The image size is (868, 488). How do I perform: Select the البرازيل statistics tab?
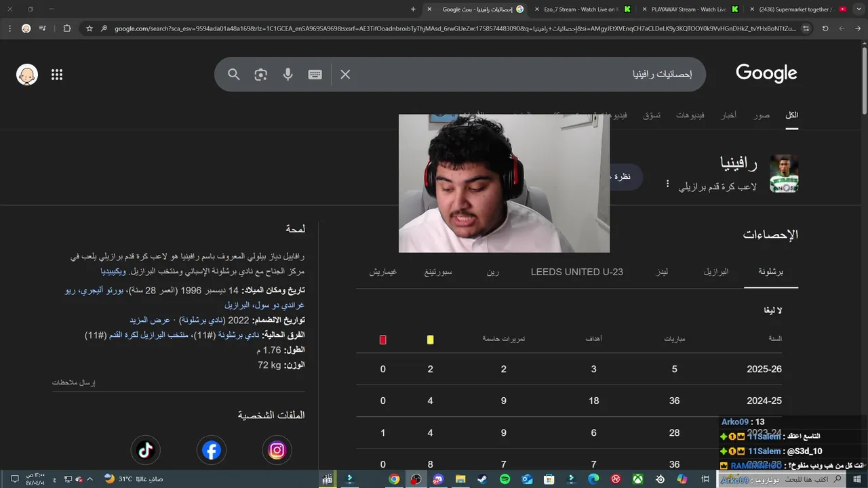pos(716,272)
